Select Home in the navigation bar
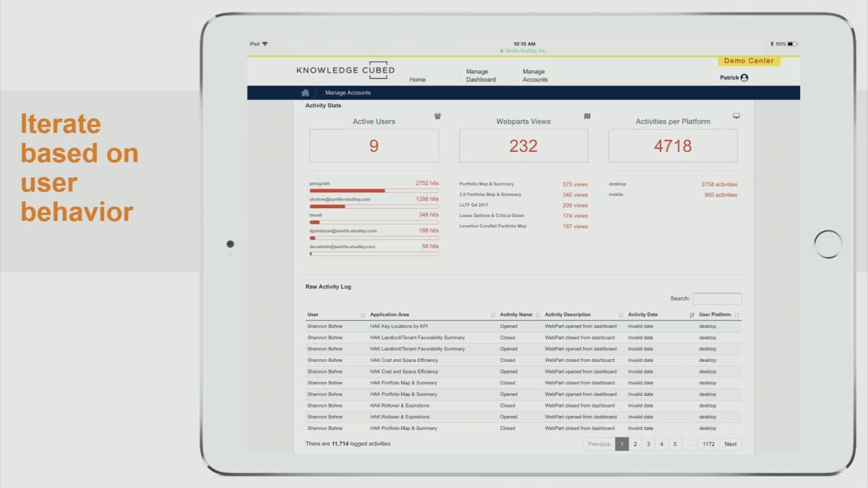The height and width of the screenshot is (488, 868). click(x=417, y=79)
